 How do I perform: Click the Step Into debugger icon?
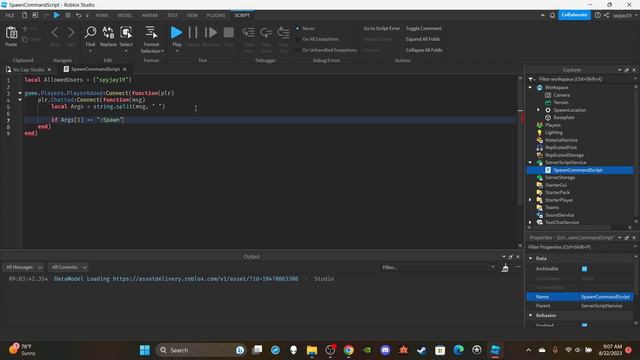click(249, 33)
